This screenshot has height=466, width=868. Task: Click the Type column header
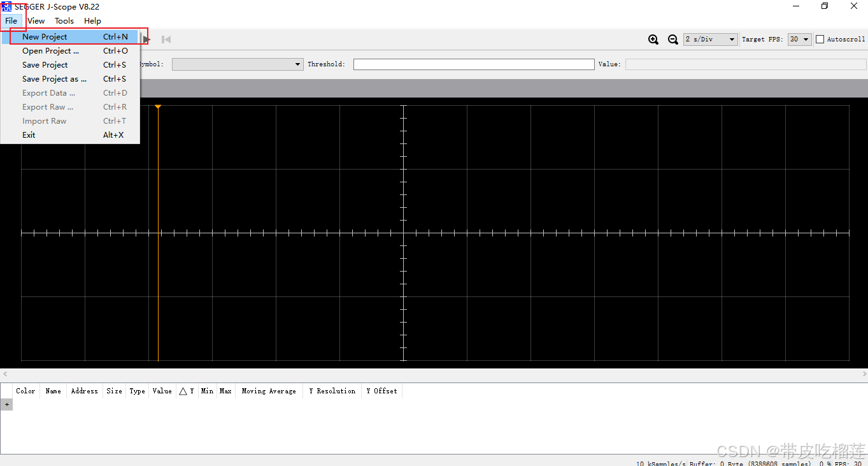(x=137, y=391)
